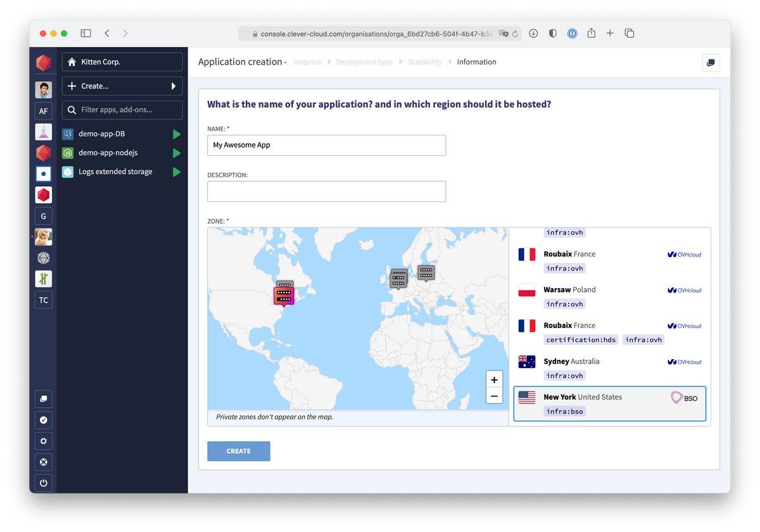The height and width of the screenshot is (532, 760).
Task: Toggle the Safari sidebar panel
Action: (x=85, y=34)
